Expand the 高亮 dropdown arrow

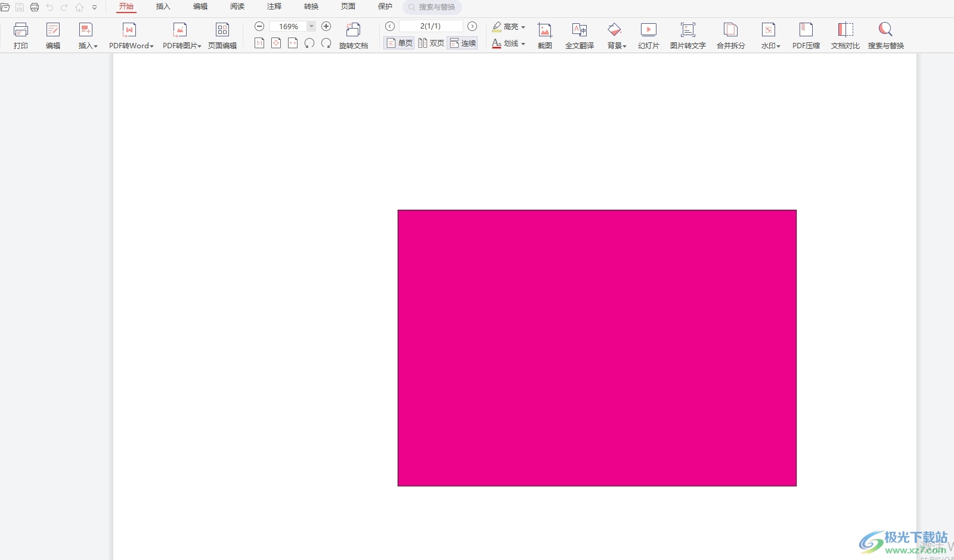[x=524, y=27]
